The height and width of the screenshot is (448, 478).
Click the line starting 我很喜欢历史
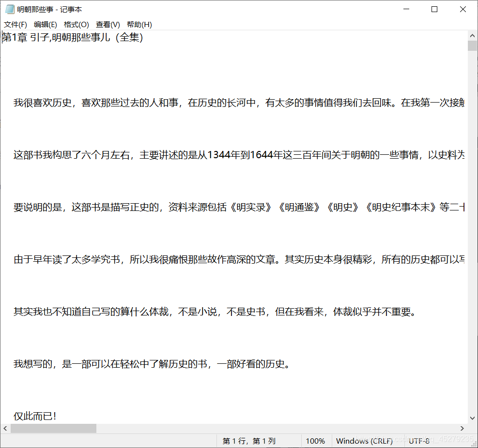click(239, 103)
